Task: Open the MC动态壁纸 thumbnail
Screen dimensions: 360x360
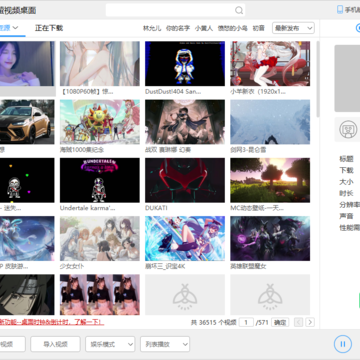Action: pos(270,180)
